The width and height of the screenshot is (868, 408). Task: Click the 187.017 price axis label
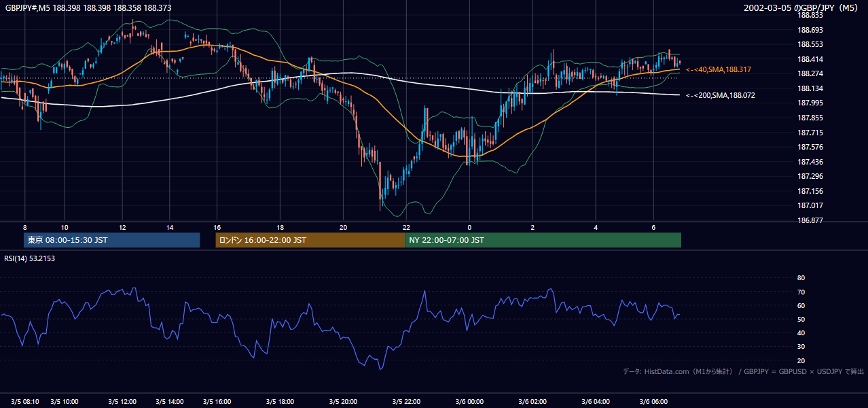tap(810, 205)
